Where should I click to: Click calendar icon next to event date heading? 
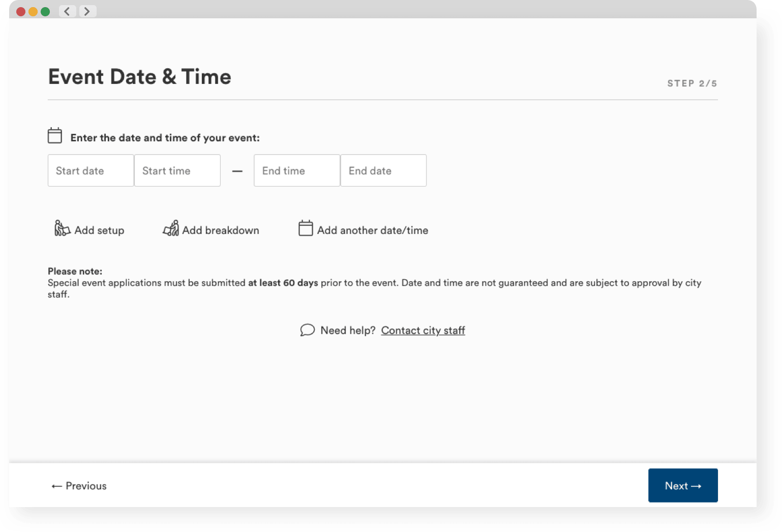(55, 136)
